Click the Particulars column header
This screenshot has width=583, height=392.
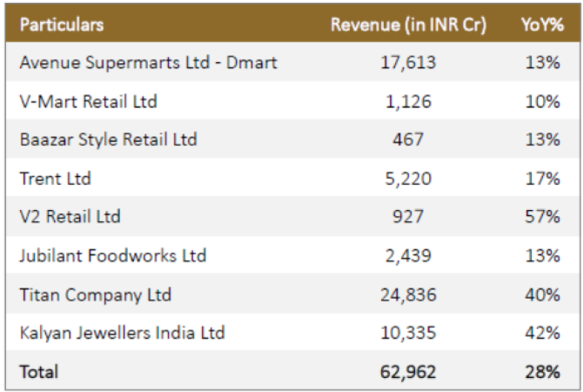tap(62, 25)
